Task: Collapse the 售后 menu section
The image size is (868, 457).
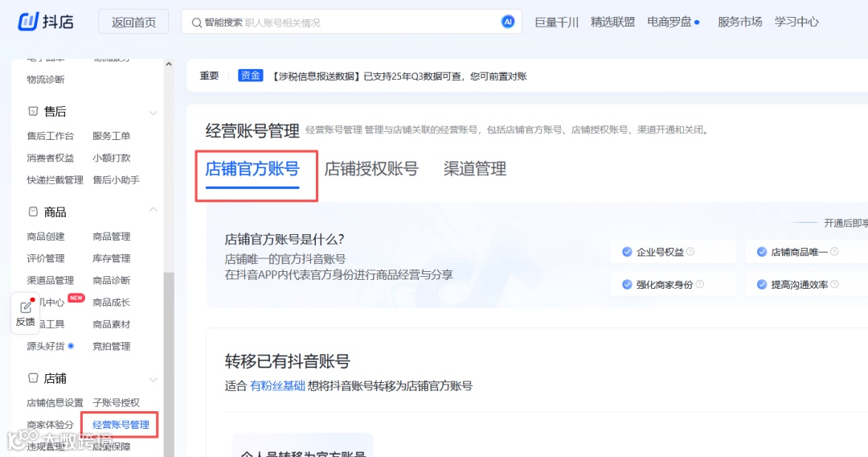Action: pyautogui.click(x=154, y=113)
